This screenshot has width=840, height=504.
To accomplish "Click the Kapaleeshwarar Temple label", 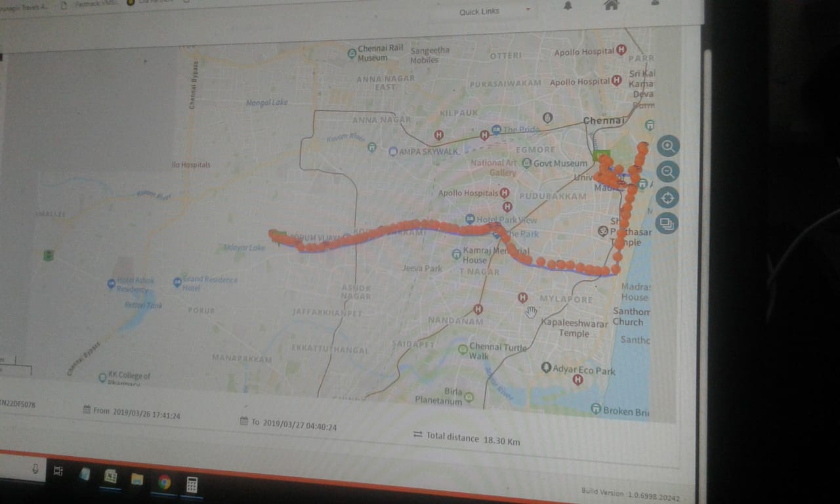I will pyautogui.click(x=574, y=328).
